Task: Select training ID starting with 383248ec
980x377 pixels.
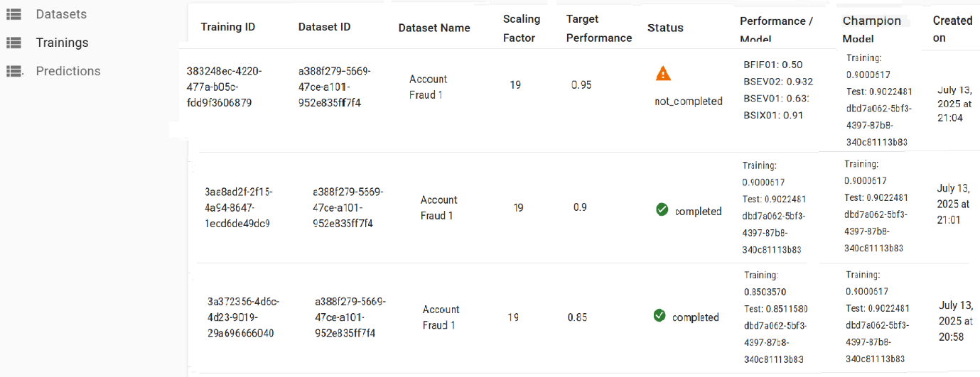Action: coord(225,87)
